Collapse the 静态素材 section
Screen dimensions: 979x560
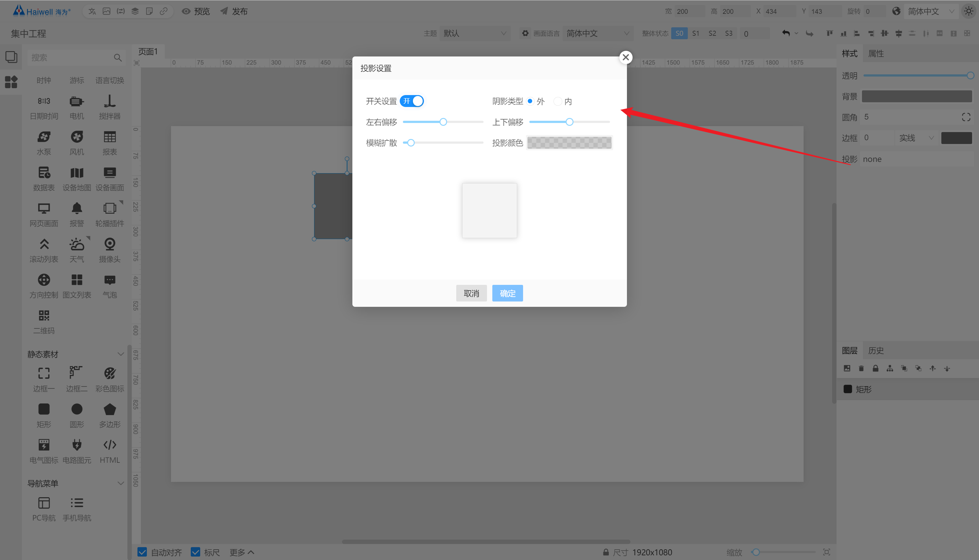click(120, 354)
